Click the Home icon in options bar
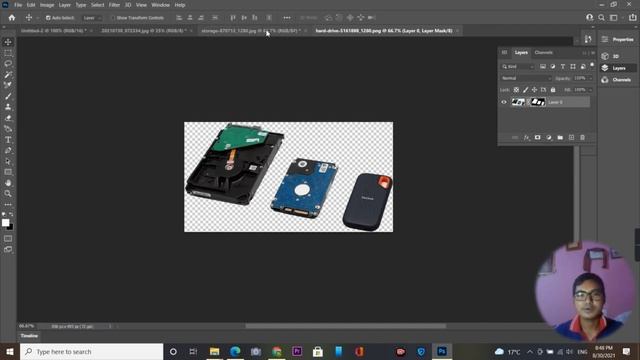This screenshot has width=640, height=360. [x=12, y=18]
